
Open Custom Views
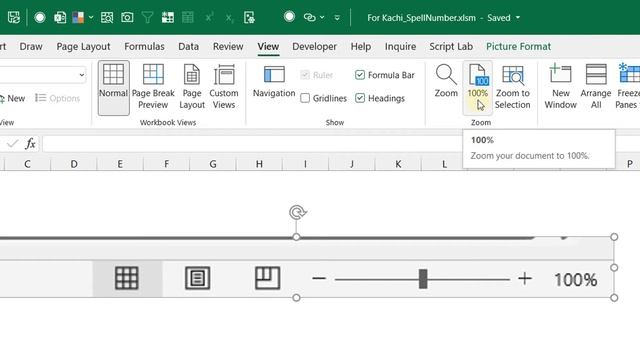tap(224, 87)
